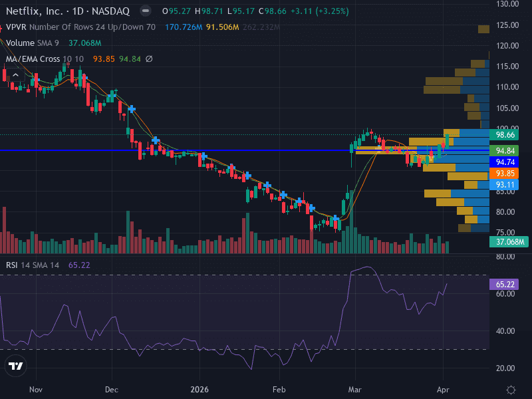Select the VPVR indicator legend
The width and height of the screenshot is (532, 399).
(80, 27)
